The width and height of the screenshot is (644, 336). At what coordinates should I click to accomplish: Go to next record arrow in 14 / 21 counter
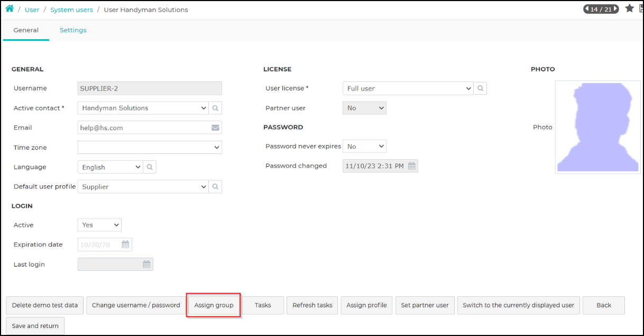tap(615, 9)
